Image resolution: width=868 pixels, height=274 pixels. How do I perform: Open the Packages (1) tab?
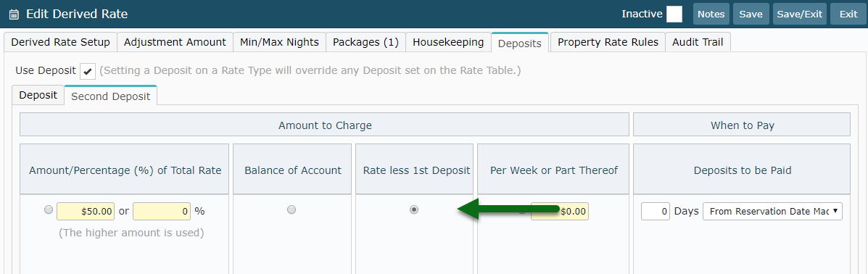[x=365, y=42]
